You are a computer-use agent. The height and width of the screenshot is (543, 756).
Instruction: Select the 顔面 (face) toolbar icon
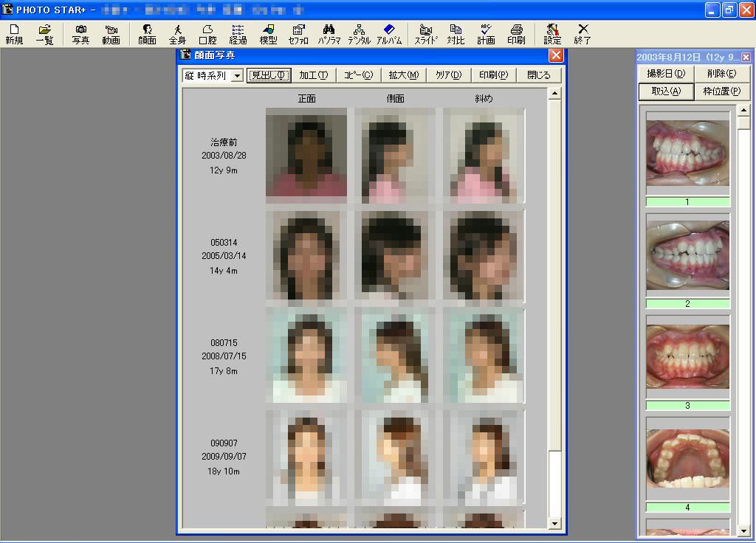click(147, 35)
